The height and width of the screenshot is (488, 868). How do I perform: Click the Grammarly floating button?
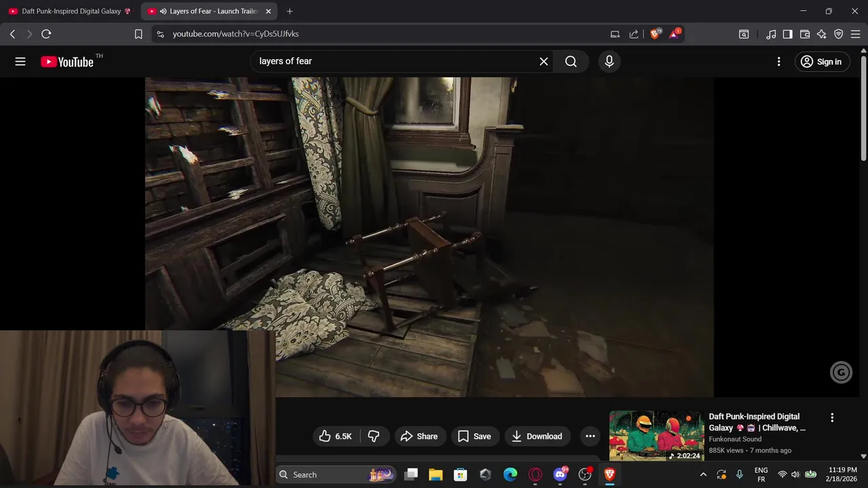(842, 372)
